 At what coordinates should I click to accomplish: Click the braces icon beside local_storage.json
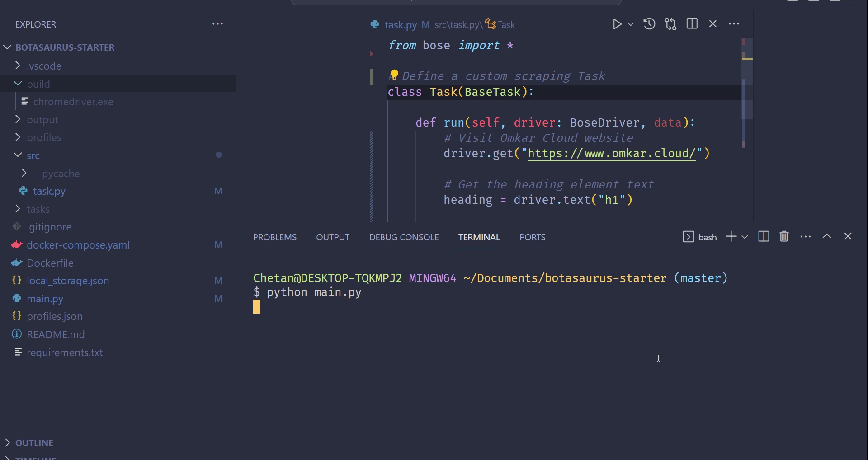coord(17,280)
